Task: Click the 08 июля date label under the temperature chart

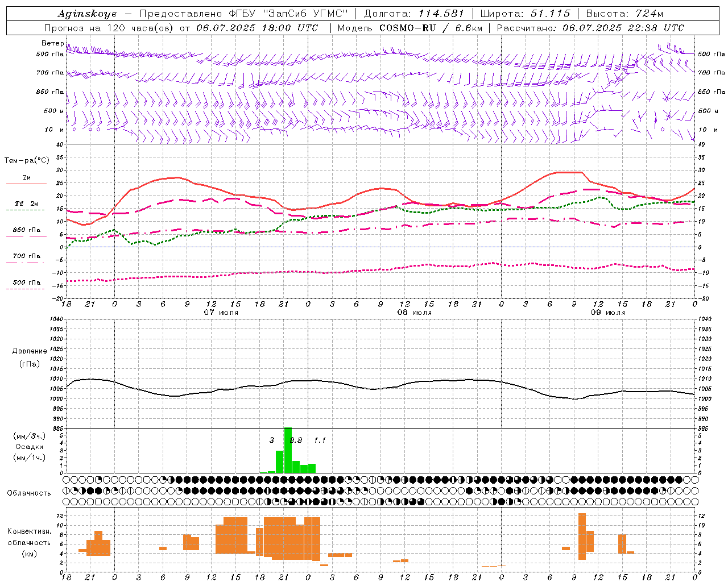Action: [x=415, y=313]
